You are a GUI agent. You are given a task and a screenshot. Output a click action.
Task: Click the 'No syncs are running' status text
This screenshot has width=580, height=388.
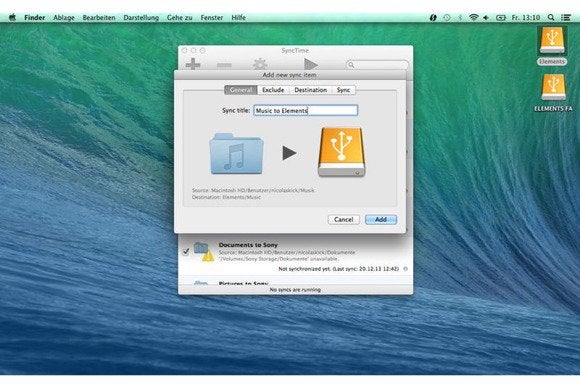point(295,290)
